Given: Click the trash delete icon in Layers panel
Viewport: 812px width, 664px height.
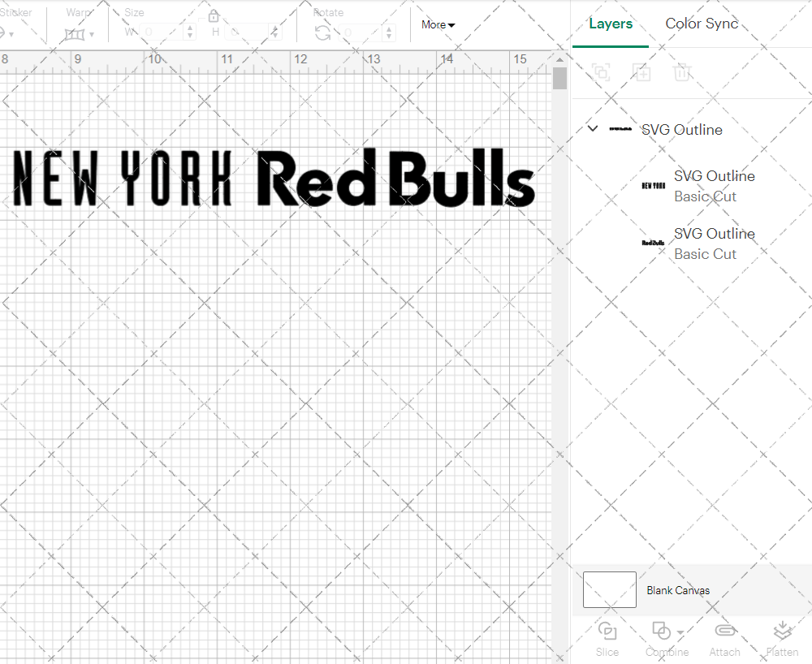Looking at the screenshot, I should pyautogui.click(x=683, y=72).
